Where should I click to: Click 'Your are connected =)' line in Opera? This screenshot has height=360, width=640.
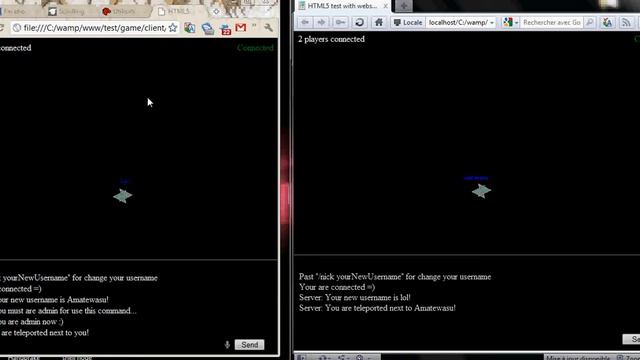coord(337,287)
